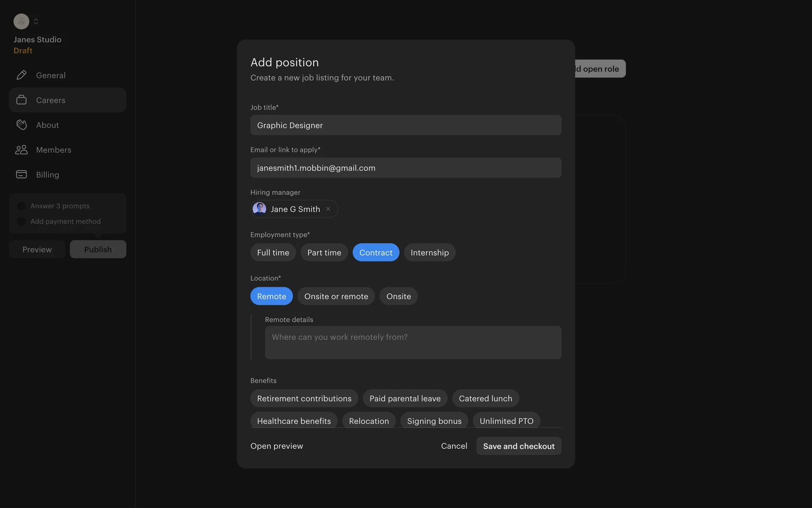The width and height of the screenshot is (812, 508).
Task: Set location to Onsite or remote
Action: (x=336, y=296)
